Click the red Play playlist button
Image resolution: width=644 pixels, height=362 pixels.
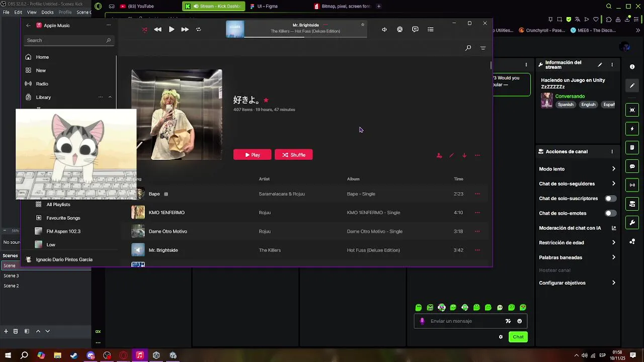(x=252, y=155)
